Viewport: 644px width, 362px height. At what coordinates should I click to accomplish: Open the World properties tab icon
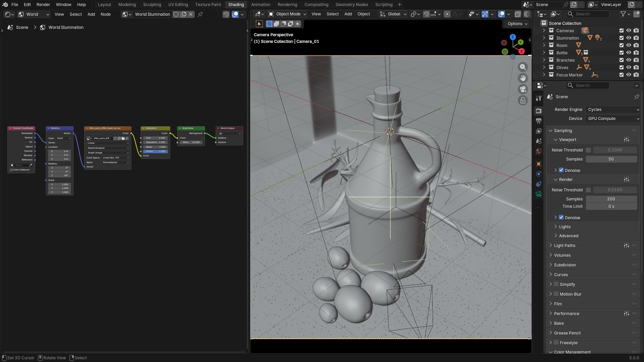click(539, 151)
